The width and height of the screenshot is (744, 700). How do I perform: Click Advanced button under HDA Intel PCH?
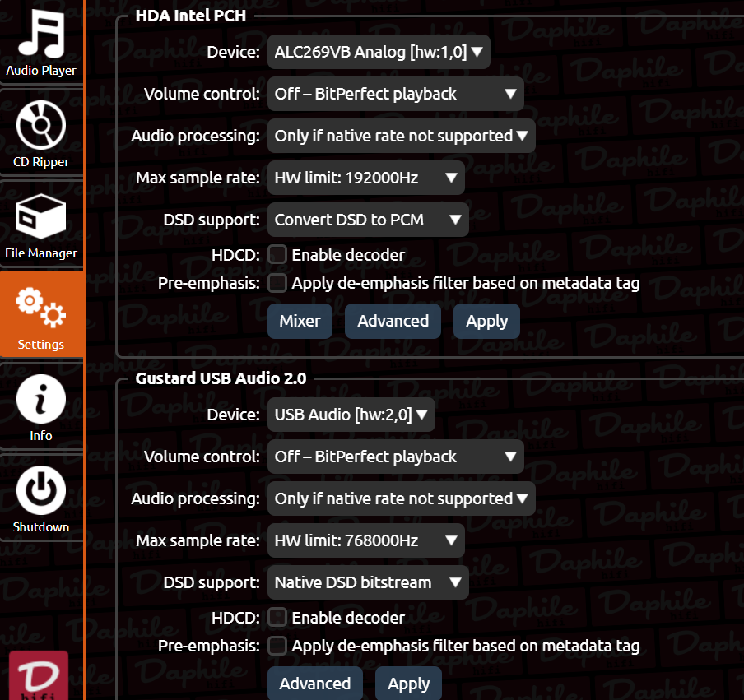[x=393, y=321]
